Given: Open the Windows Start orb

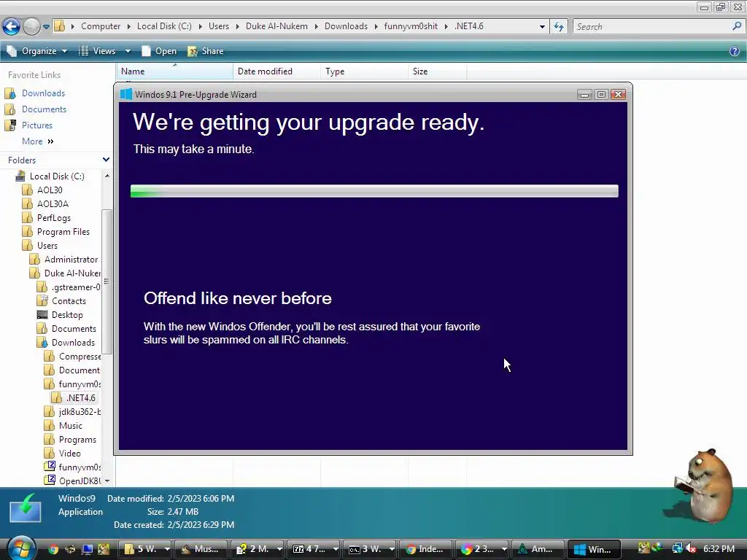Looking at the screenshot, I should 21,548.
